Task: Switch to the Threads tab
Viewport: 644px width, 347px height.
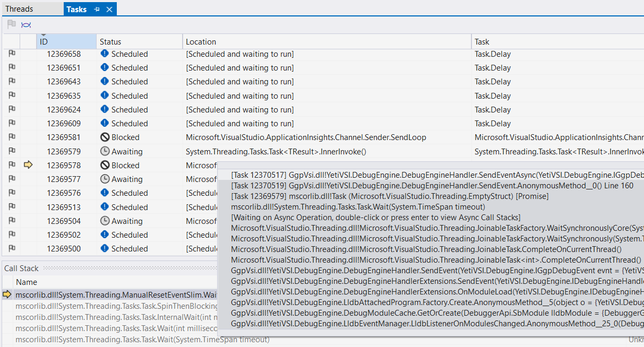Action: pos(19,9)
